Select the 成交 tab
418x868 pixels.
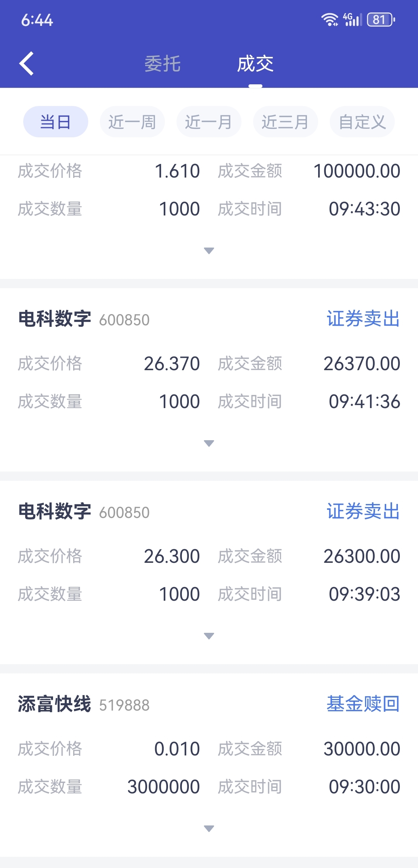click(255, 64)
